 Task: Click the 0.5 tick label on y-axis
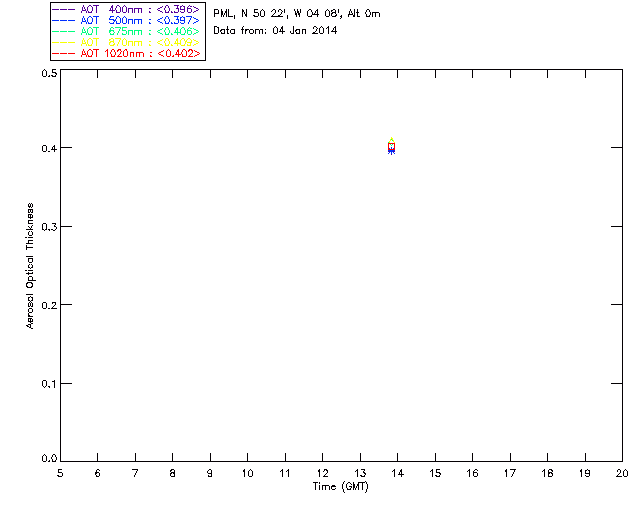[47, 74]
